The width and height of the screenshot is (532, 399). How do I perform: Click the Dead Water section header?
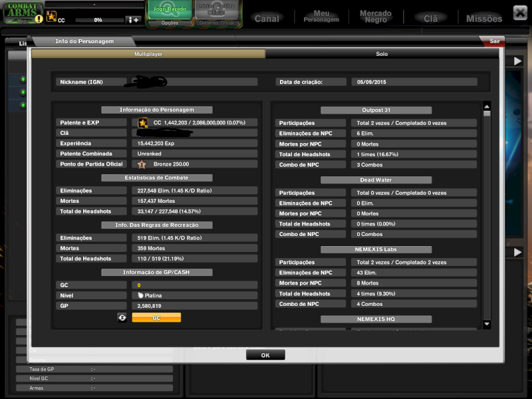click(376, 180)
